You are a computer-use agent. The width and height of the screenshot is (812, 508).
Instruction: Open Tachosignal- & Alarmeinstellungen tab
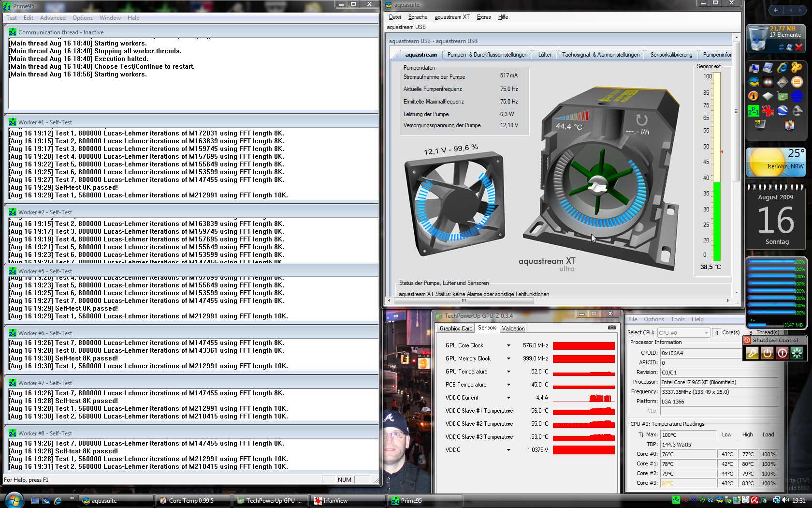point(601,55)
